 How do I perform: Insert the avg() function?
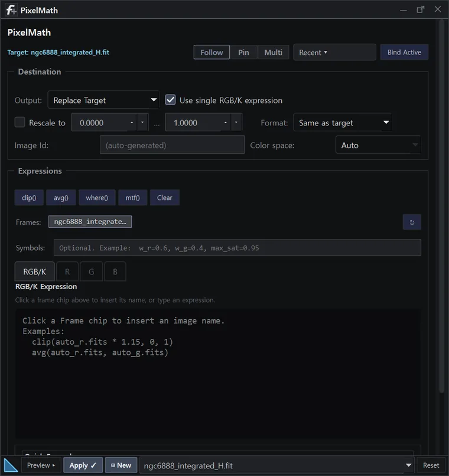coord(61,197)
